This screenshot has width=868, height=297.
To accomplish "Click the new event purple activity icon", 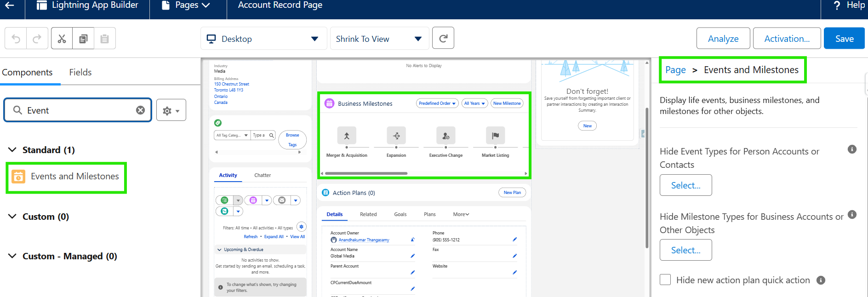I will (253, 200).
